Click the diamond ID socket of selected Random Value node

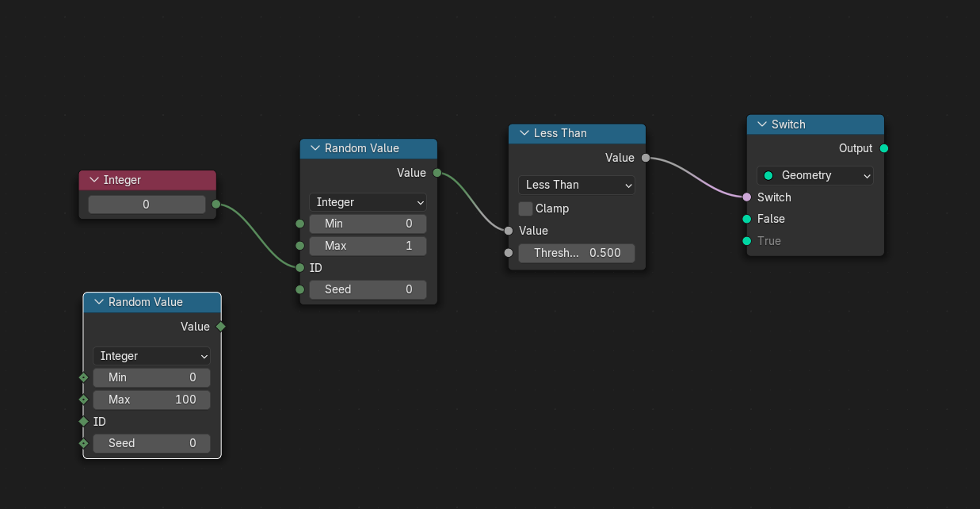(x=83, y=422)
